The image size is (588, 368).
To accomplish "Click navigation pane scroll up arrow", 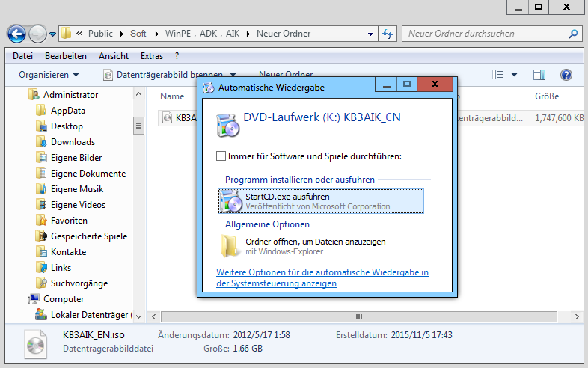I will [x=138, y=94].
